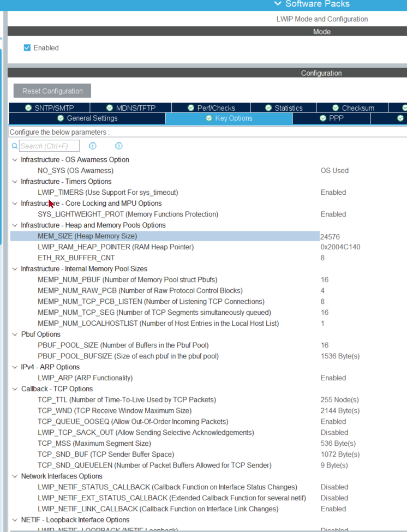Select the Key Options tab

pos(229,118)
